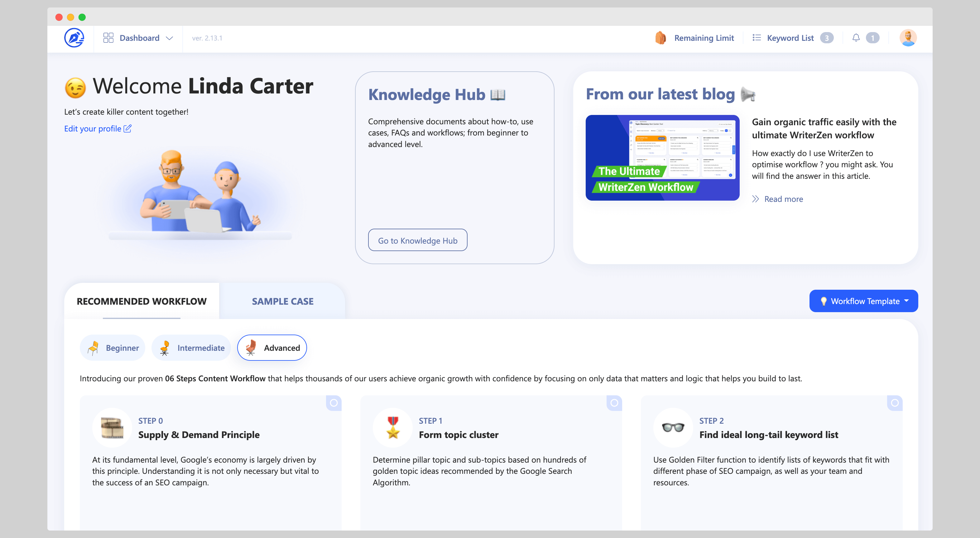Viewport: 980px width, 538px height.
Task: Click the user profile avatar icon
Action: (908, 38)
